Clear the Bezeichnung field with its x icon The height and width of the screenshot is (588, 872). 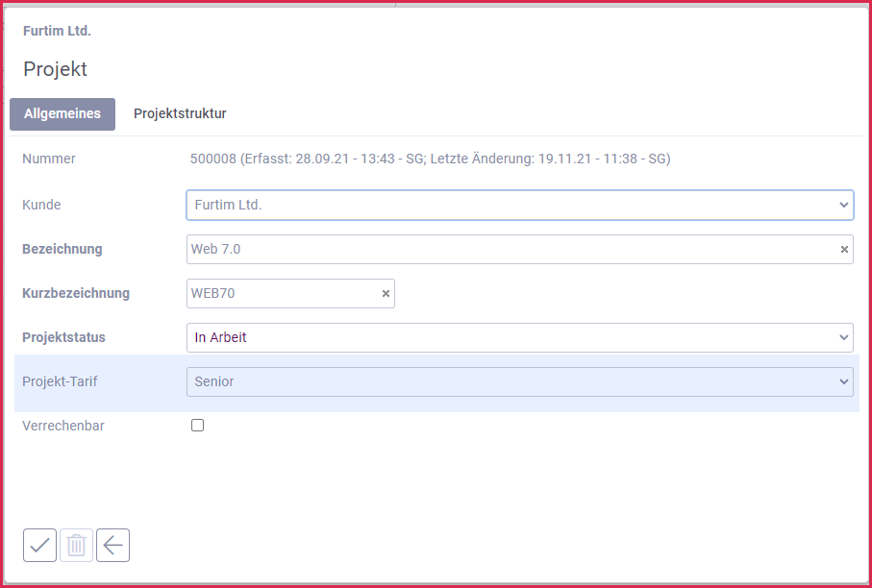click(x=844, y=250)
